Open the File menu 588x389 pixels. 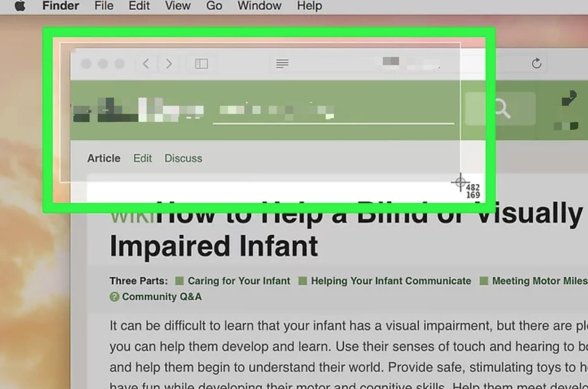[x=104, y=6]
